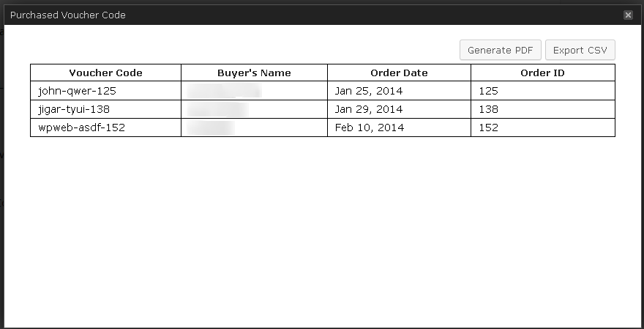644x329 pixels.
Task: Click the Feb 10, 2014 order date
Action: click(x=369, y=127)
